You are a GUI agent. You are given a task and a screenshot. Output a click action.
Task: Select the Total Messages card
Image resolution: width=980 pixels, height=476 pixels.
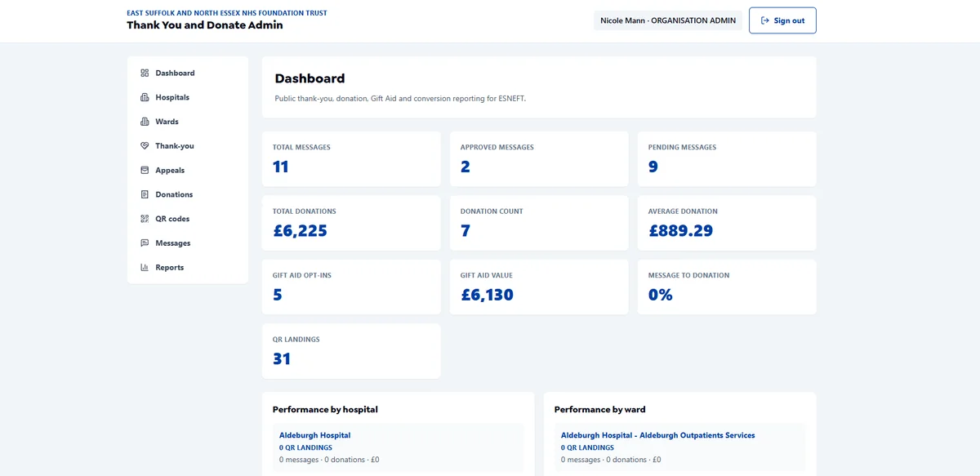point(351,159)
